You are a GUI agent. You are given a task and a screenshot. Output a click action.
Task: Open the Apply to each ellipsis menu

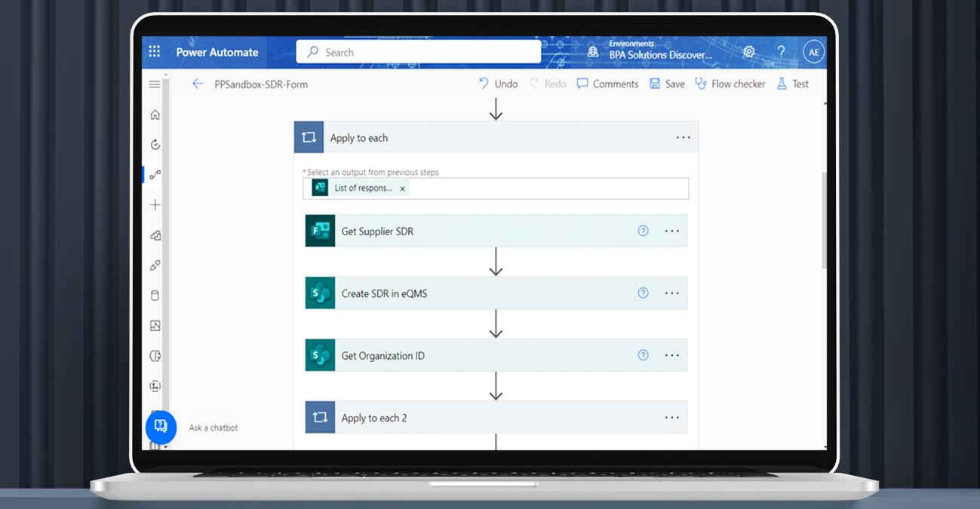(x=683, y=137)
